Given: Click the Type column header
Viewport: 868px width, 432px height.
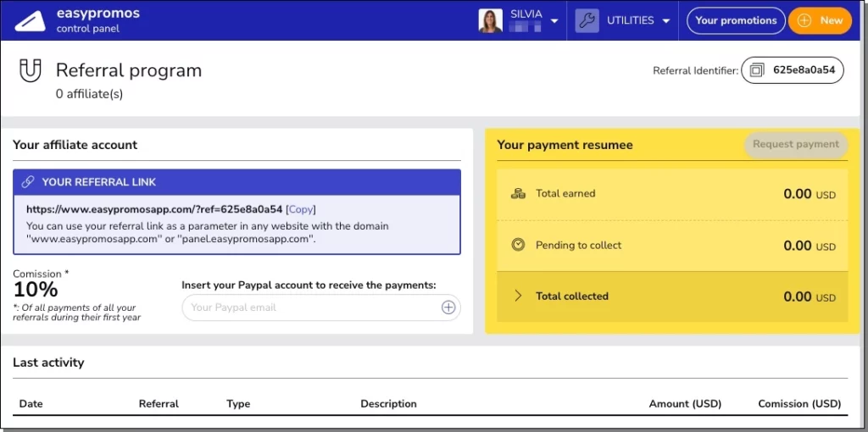Looking at the screenshot, I should [x=238, y=404].
